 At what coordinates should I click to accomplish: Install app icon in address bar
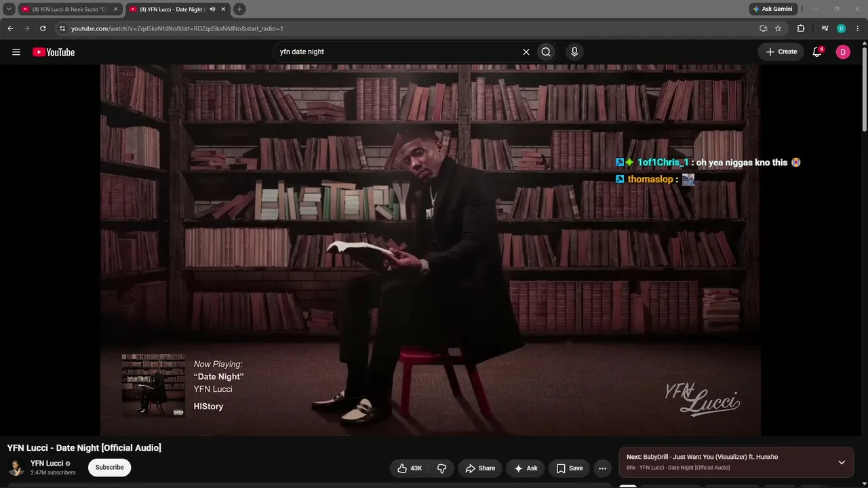point(763,28)
